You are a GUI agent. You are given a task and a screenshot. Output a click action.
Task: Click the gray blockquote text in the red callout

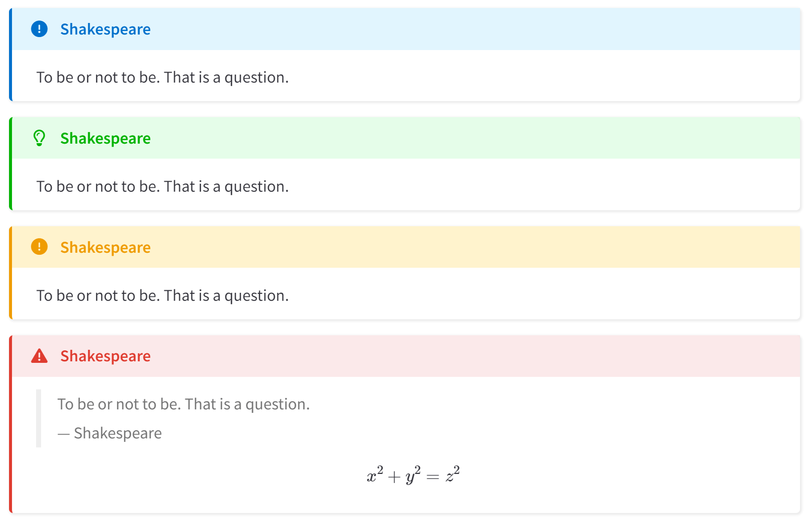coord(183,404)
